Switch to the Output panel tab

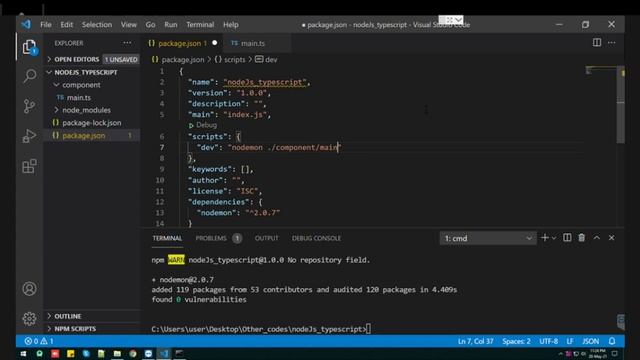pos(267,238)
